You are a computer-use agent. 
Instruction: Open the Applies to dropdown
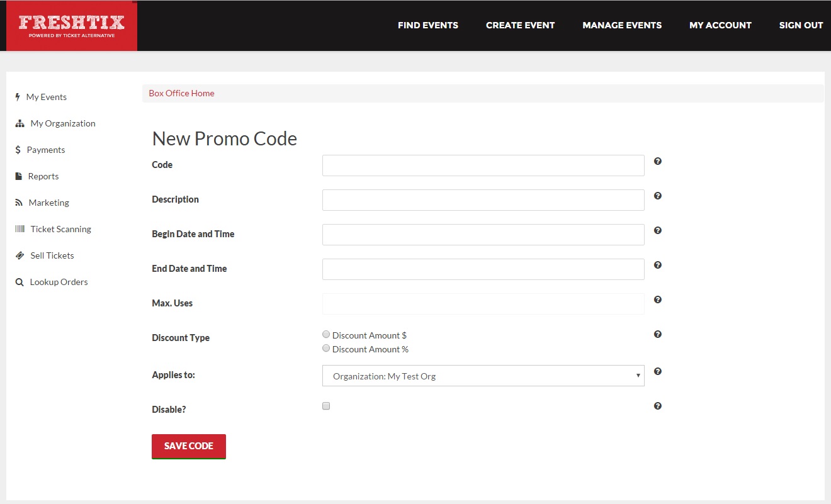(483, 376)
